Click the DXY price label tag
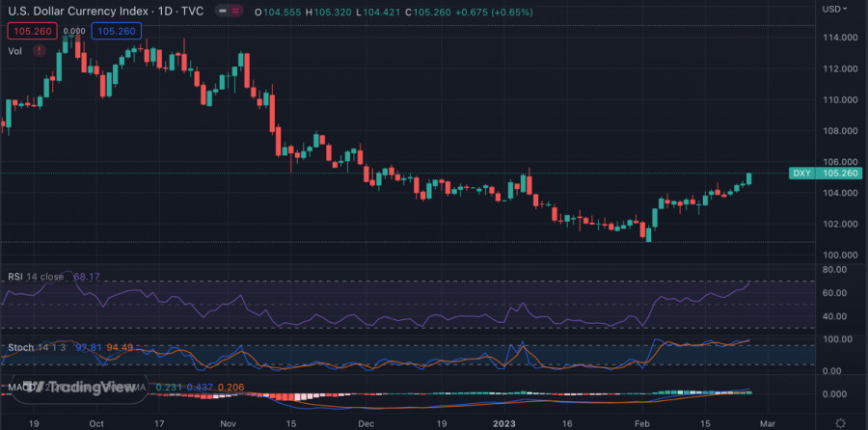 [x=801, y=174]
